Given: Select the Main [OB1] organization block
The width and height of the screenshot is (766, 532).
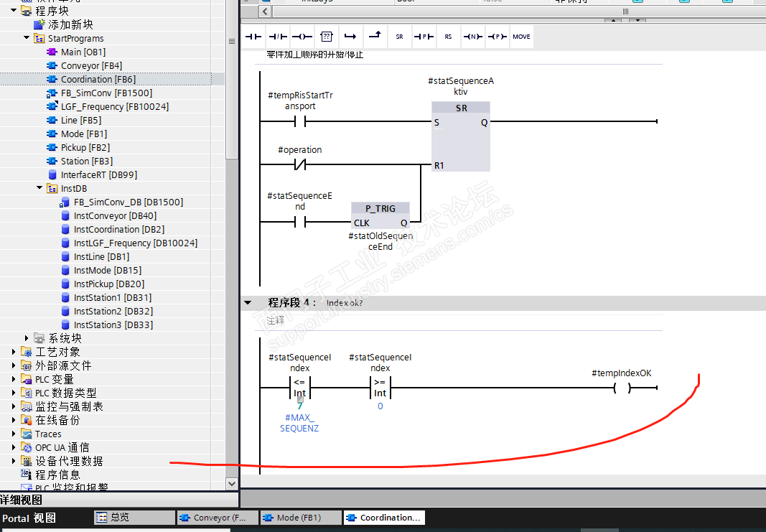Looking at the screenshot, I should coord(83,52).
